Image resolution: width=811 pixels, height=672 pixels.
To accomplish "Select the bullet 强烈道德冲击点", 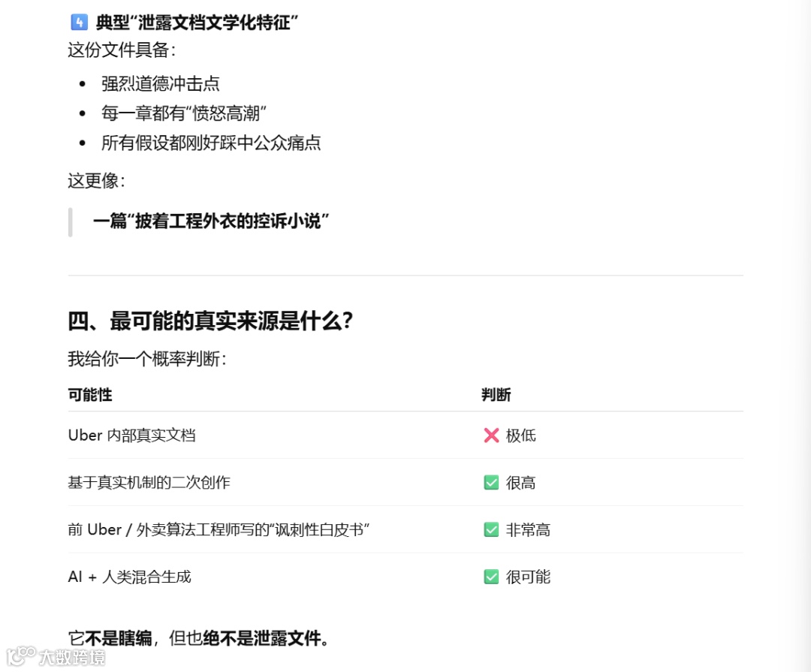I will [161, 84].
